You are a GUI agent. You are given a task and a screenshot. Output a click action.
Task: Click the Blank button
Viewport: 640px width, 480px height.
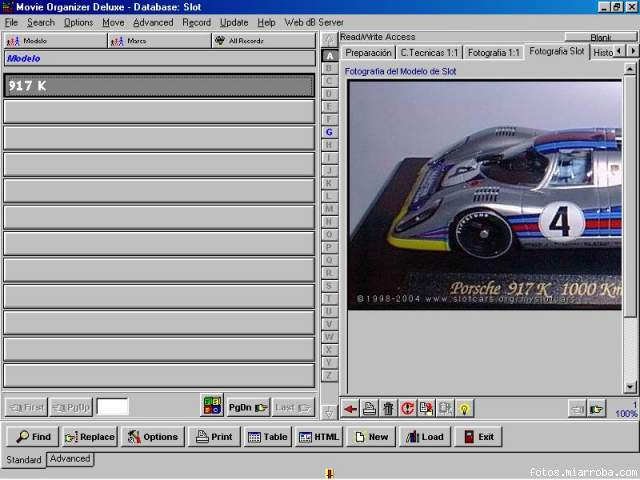coord(600,37)
